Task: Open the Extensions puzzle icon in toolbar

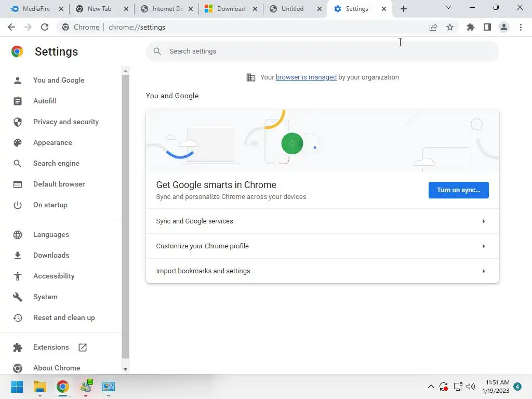Action: [x=471, y=27]
